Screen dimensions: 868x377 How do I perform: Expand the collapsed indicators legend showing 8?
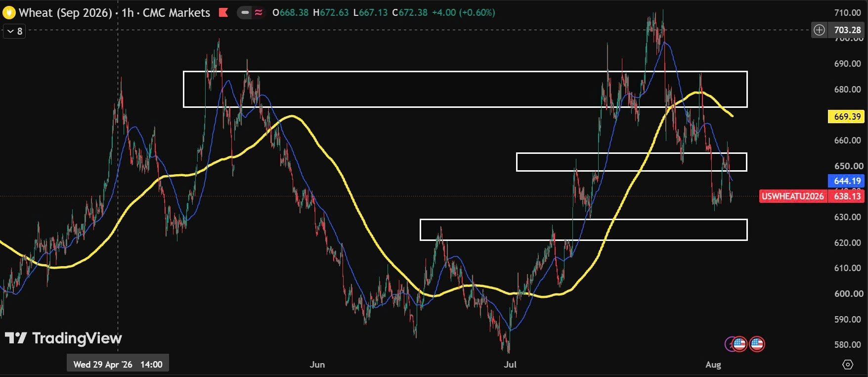coord(14,31)
